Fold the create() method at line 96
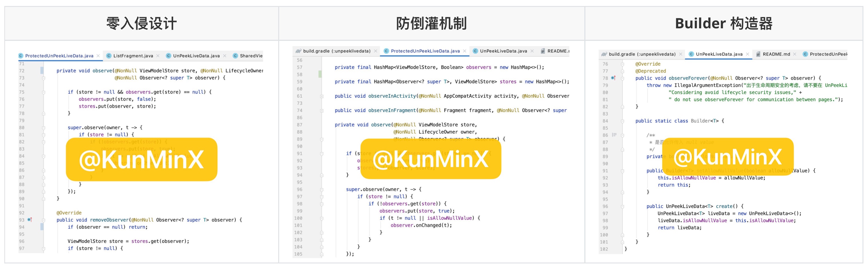The image size is (868, 266). (x=622, y=207)
